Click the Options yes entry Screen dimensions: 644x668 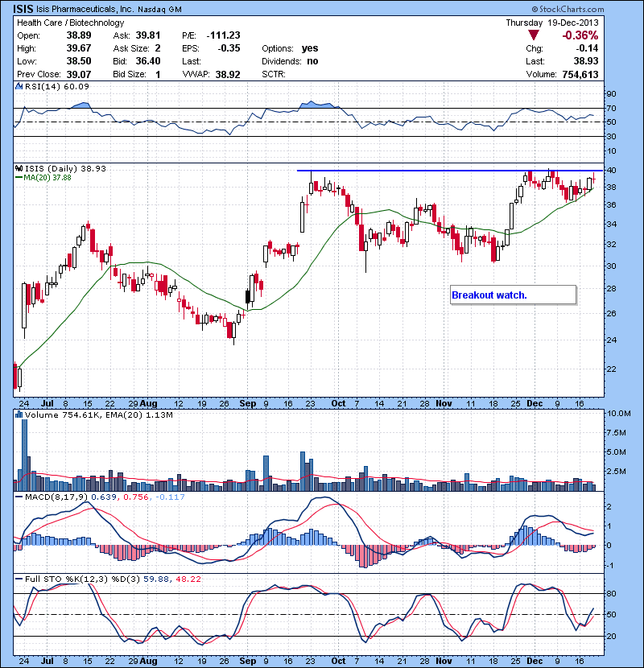pos(290,48)
